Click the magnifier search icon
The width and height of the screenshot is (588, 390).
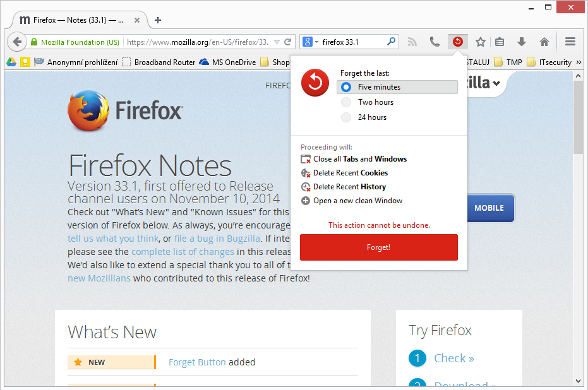point(391,41)
